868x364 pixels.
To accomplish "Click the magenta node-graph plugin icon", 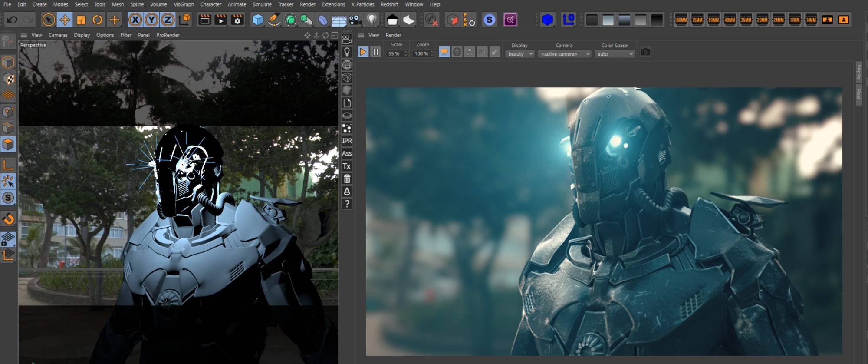I will (x=510, y=20).
